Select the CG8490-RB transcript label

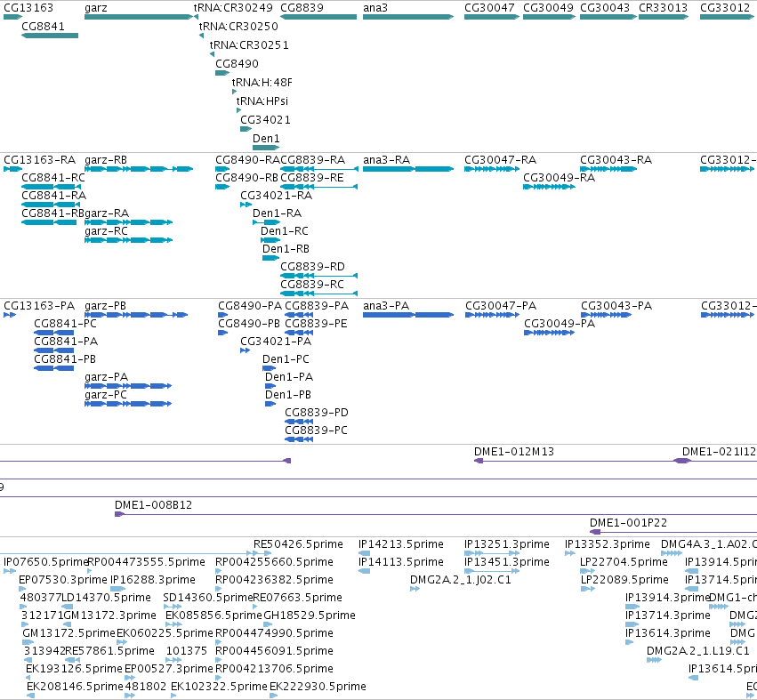coord(246,178)
